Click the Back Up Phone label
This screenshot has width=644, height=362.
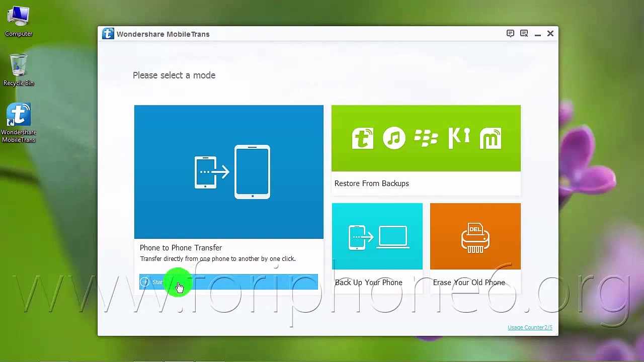pos(368,283)
